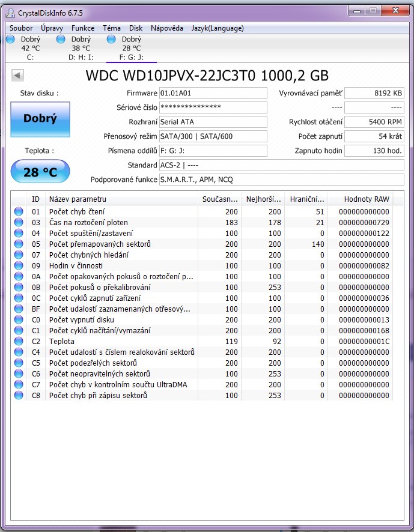The width and height of the screenshot is (414, 532).
Task: Click the Hodnoty RAW column header
Action: pyautogui.click(x=361, y=199)
